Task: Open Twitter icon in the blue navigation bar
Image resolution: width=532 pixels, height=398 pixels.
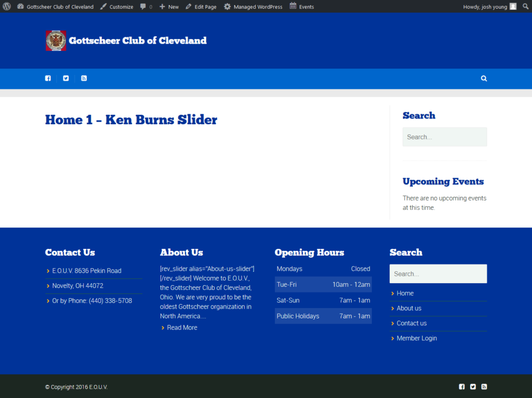Action: point(66,78)
